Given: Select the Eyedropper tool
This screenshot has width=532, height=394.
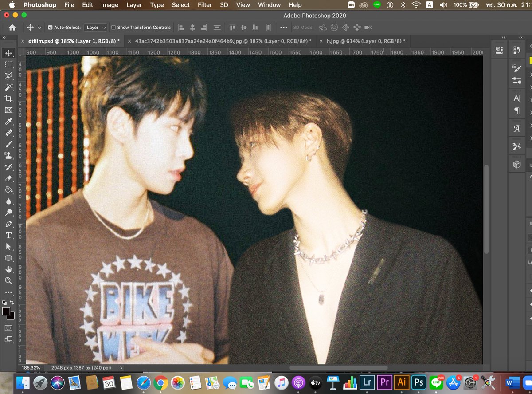Looking at the screenshot, I should point(8,122).
